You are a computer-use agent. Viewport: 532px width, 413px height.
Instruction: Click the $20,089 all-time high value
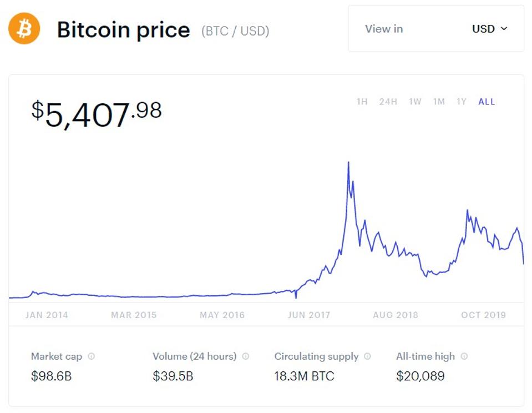420,376
